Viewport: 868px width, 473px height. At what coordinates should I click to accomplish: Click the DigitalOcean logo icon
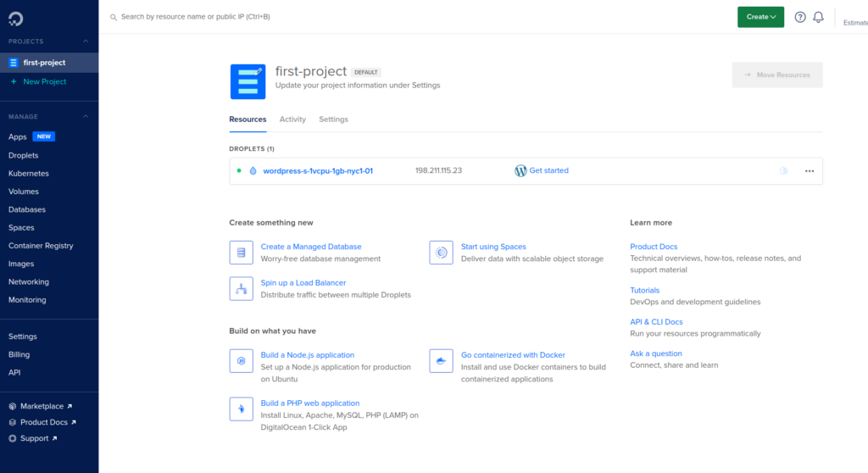pyautogui.click(x=15, y=19)
